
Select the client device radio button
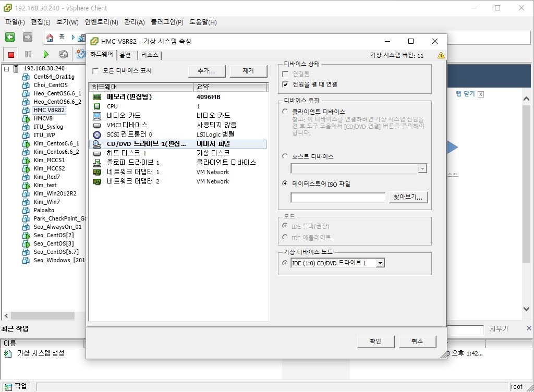(x=285, y=112)
